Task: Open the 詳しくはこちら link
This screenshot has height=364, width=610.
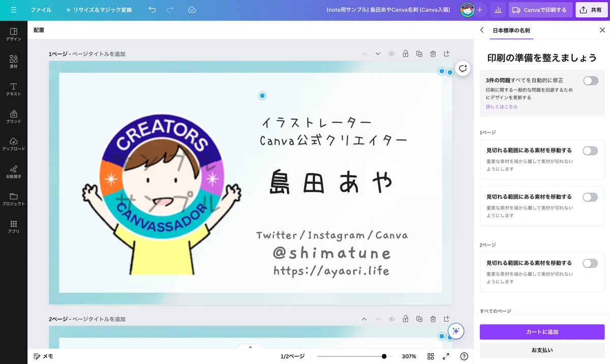Action: coord(502,107)
